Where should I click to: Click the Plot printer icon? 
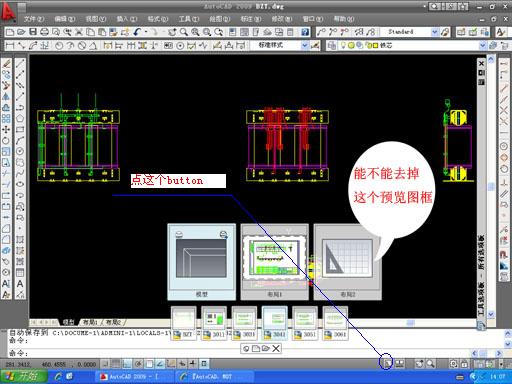click(44, 32)
